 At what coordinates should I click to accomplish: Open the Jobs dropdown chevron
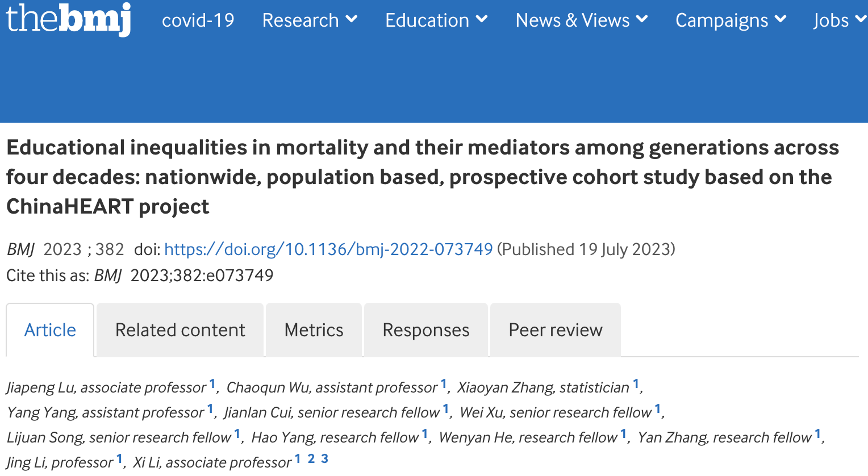click(x=861, y=19)
